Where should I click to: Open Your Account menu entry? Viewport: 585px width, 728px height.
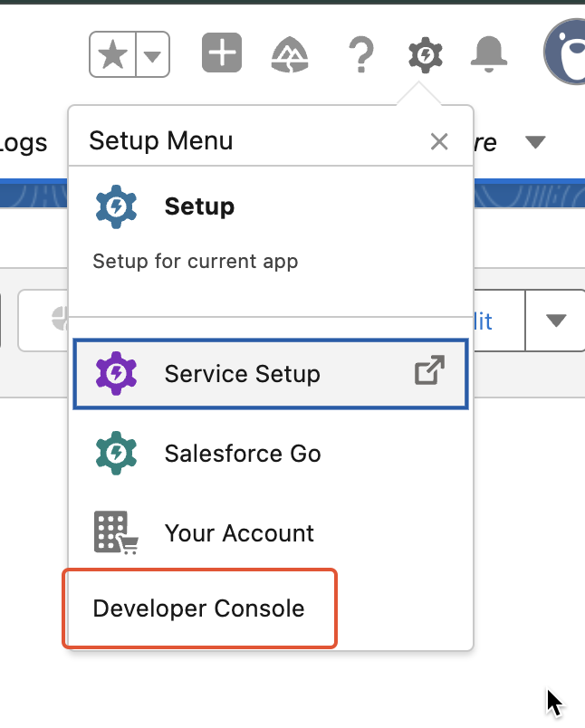(x=239, y=533)
